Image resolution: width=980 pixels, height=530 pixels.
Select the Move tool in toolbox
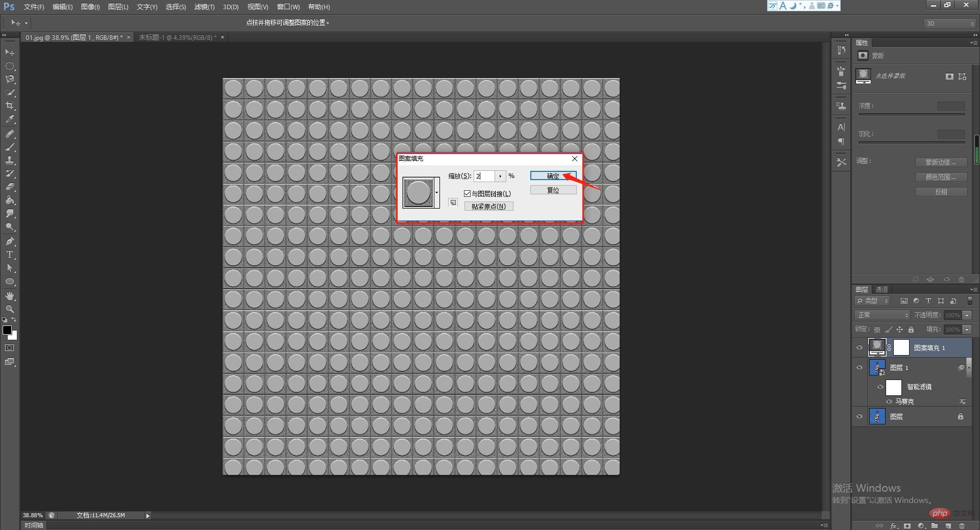[x=10, y=52]
